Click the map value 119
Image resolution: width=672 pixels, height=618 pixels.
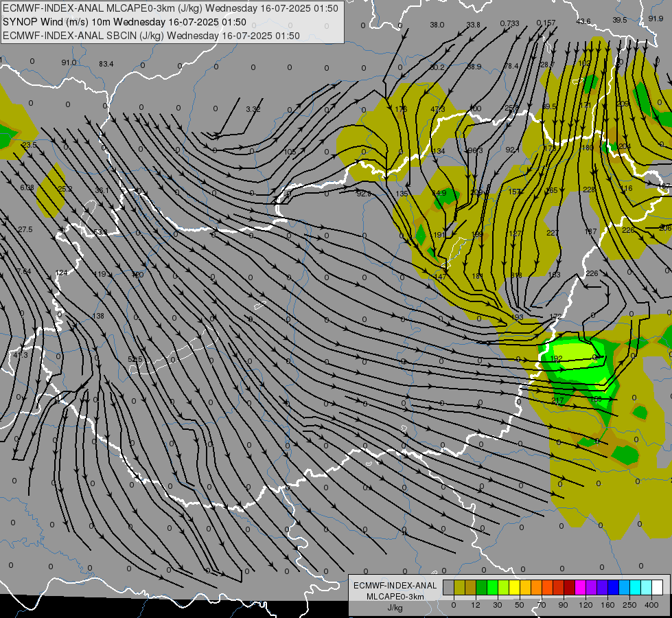(x=100, y=274)
